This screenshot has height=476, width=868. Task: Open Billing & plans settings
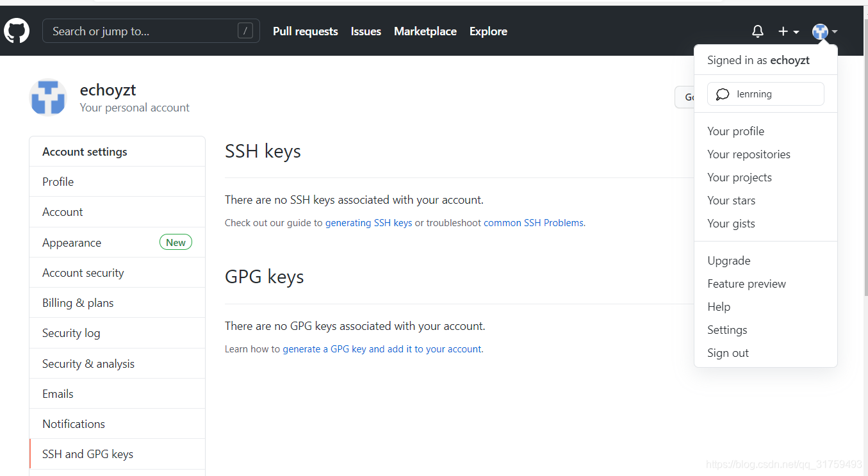[117, 302]
